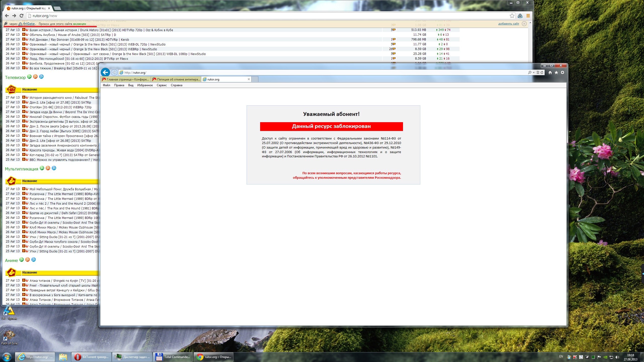644x362 pixels.
Task: Switch to Петиция об отмене антипиратского tab
Action: (176, 79)
